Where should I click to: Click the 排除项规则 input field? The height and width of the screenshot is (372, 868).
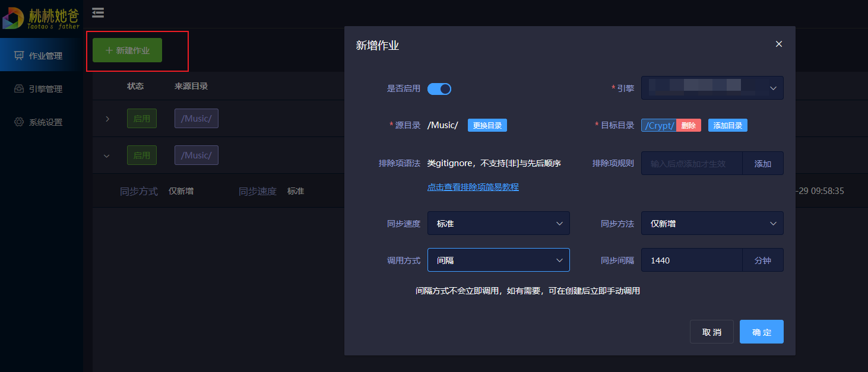[692, 164]
